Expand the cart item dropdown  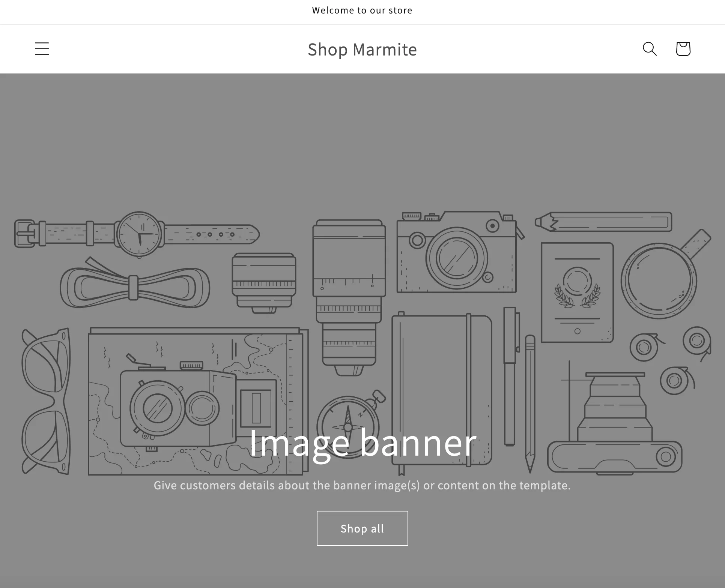(x=683, y=49)
